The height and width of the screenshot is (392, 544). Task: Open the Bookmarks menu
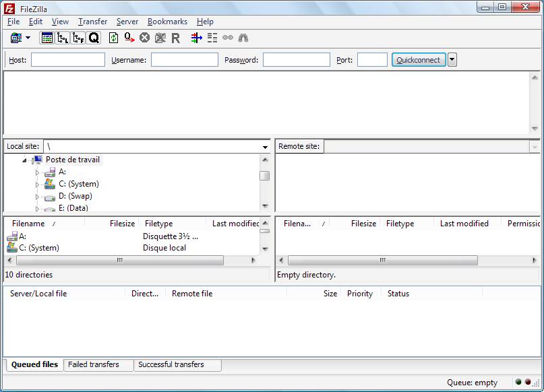click(167, 22)
